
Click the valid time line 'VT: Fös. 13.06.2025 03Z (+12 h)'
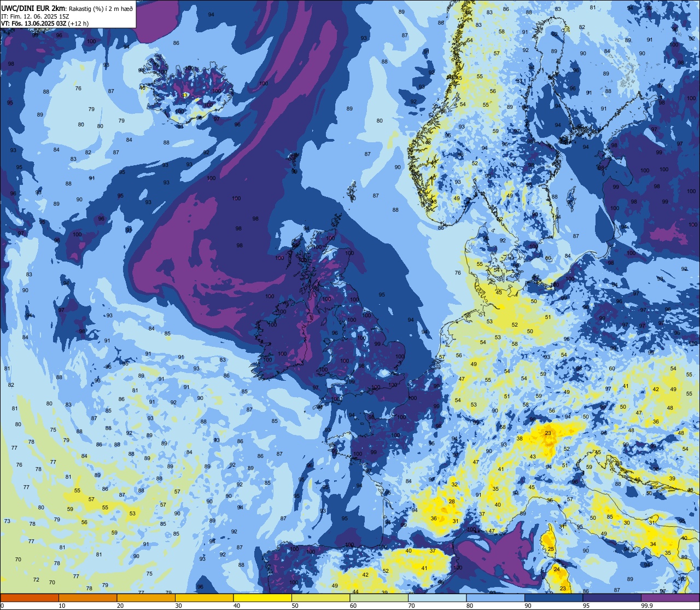coord(45,24)
